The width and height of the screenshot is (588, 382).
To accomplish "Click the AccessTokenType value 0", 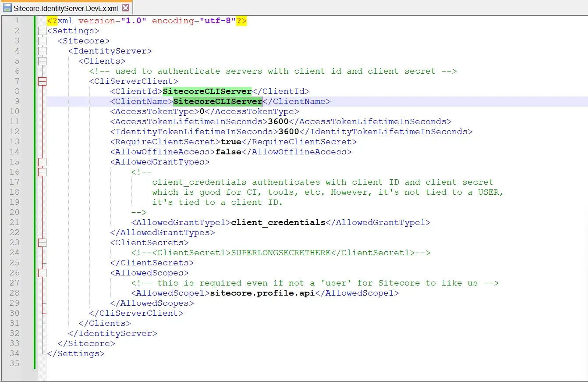I will point(202,111).
